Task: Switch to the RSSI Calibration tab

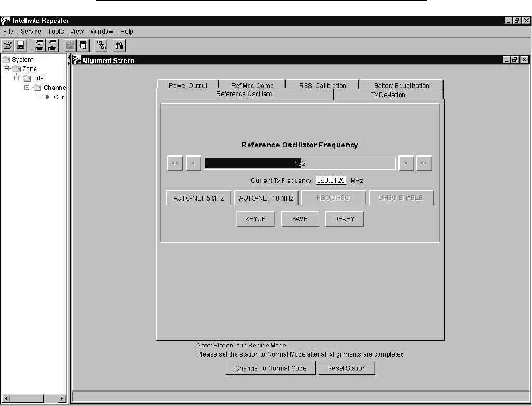Action: click(x=322, y=85)
